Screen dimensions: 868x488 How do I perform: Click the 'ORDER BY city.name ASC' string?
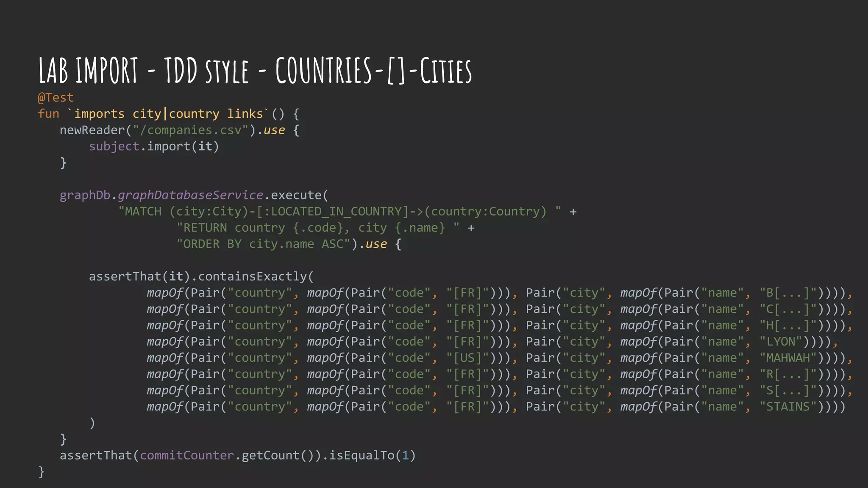tap(264, 244)
